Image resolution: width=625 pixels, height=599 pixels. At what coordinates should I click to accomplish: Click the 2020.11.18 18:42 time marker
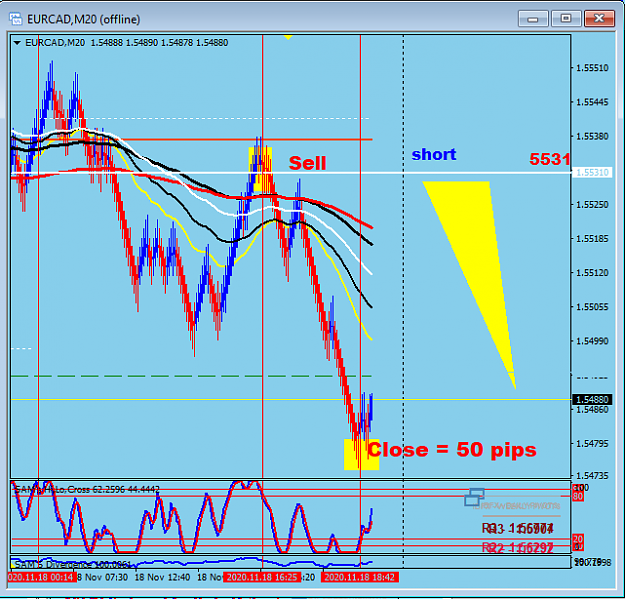[360, 577]
